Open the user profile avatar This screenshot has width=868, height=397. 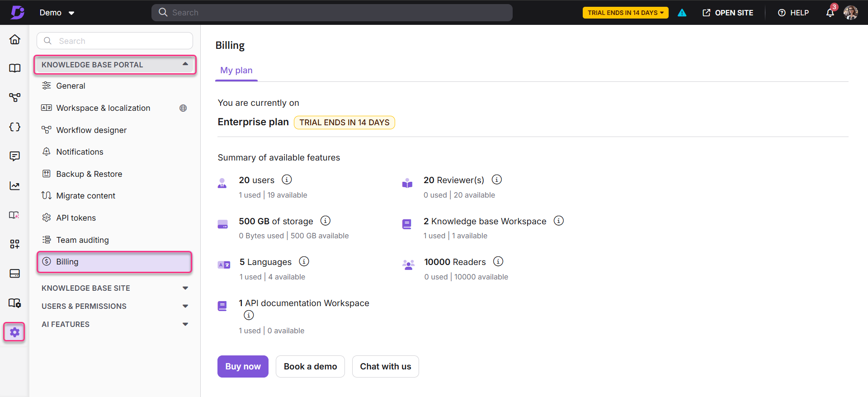coord(851,13)
